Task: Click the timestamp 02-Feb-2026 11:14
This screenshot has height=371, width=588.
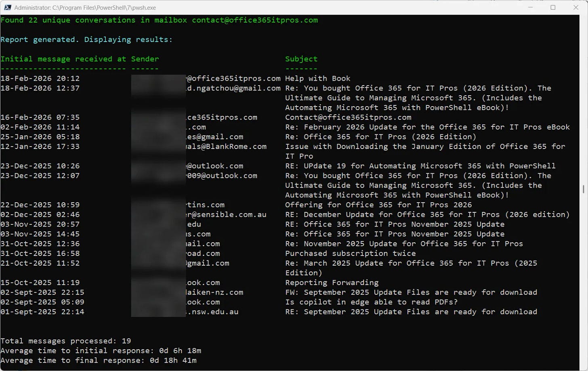Action: click(x=40, y=127)
